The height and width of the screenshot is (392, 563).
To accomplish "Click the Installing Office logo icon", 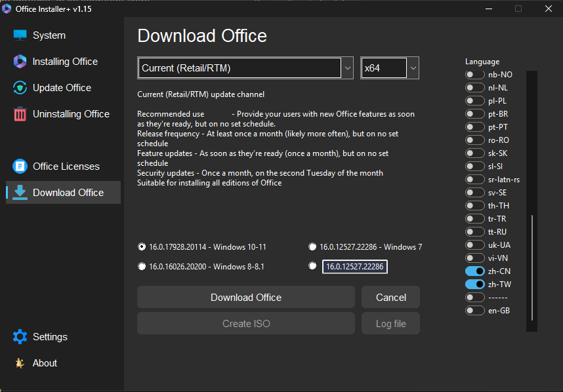I will tap(20, 62).
